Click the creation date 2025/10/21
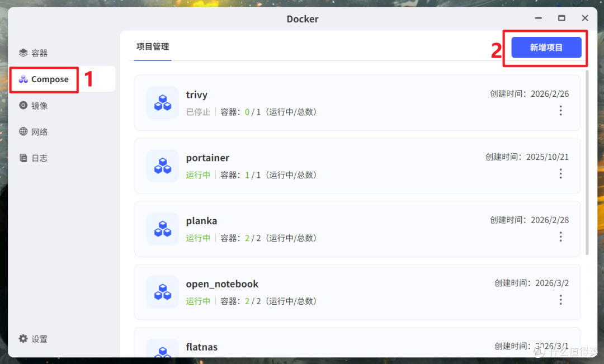604x364 pixels. pos(548,157)
